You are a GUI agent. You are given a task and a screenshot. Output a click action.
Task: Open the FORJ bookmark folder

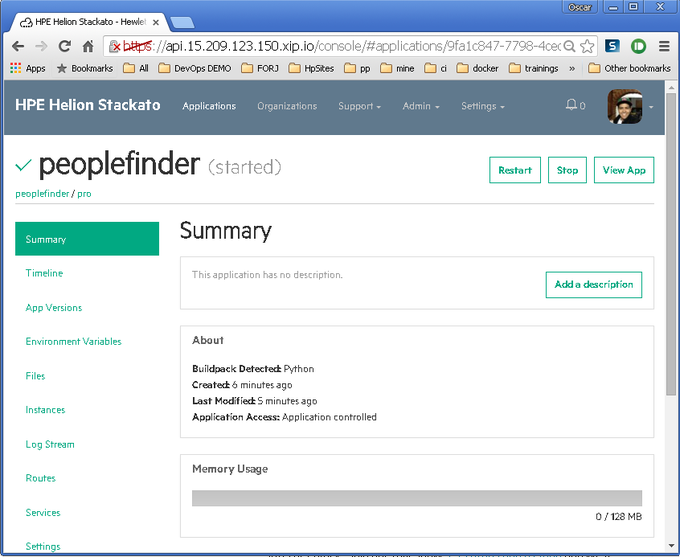[x=260, y=68]
